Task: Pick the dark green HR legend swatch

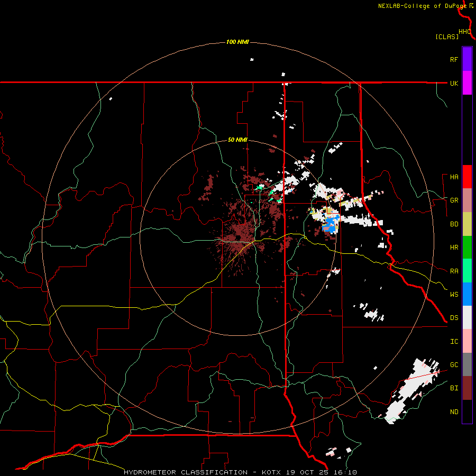Action: [467, 247]
